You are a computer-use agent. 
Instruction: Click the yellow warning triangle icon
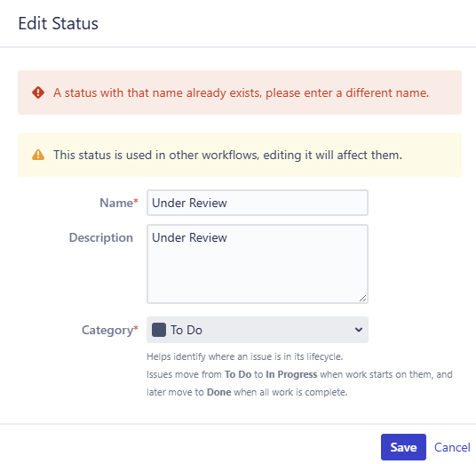[38, 155]
